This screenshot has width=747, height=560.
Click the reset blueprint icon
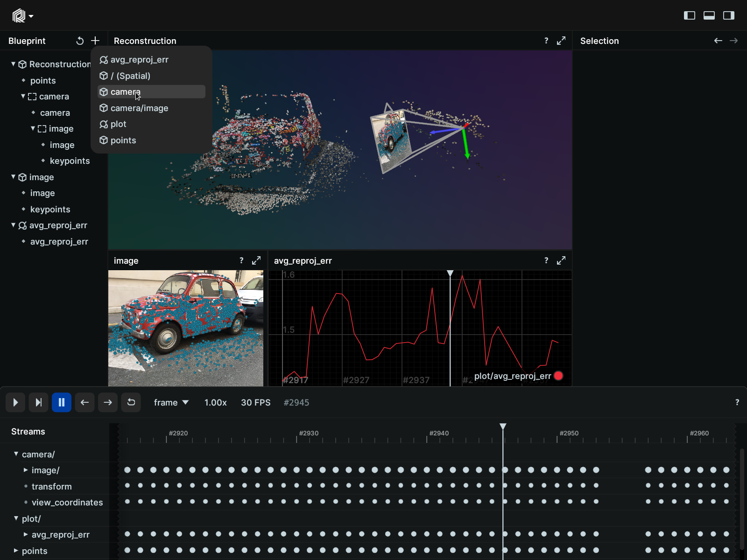80,41
